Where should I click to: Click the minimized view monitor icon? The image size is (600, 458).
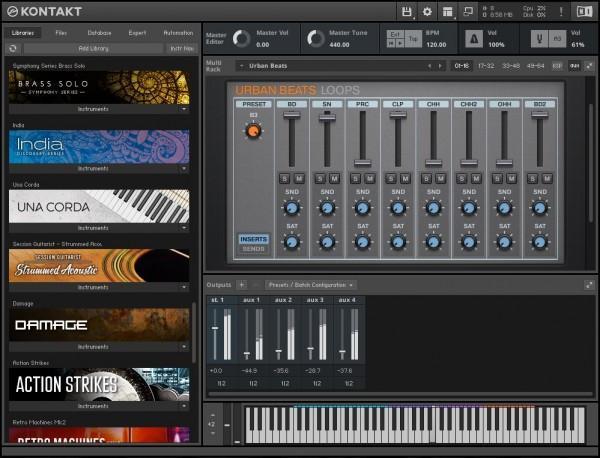[468, 11]
